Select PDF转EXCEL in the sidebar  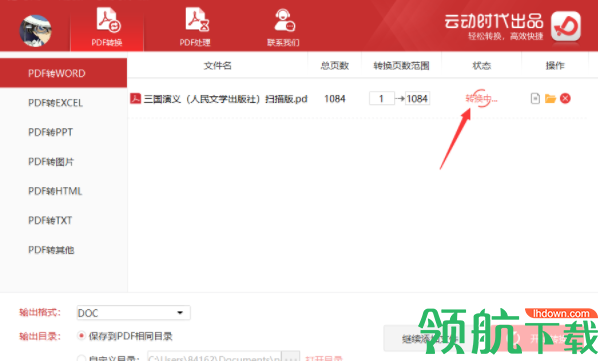point(55,103)
